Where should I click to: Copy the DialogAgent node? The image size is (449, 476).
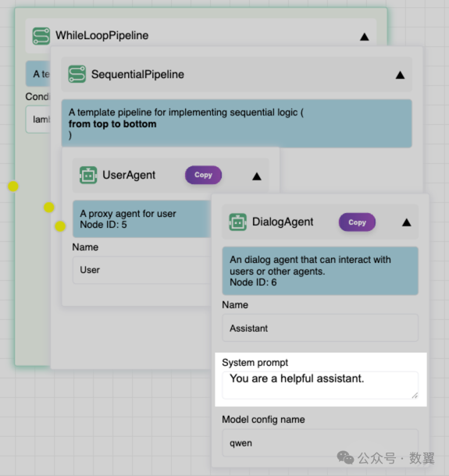pyautogui.click(x=358, y=222)
